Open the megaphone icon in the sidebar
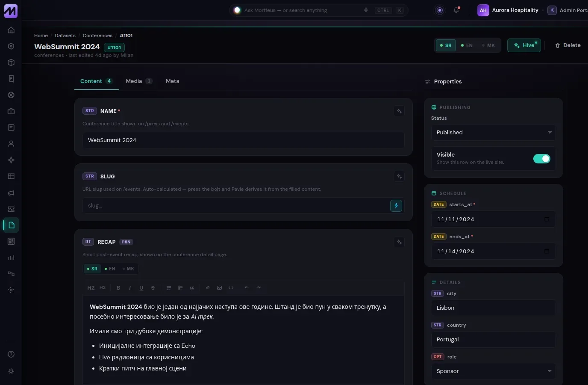Image resolution: width=588 pixels, height=385 pixels. point(11,192)
